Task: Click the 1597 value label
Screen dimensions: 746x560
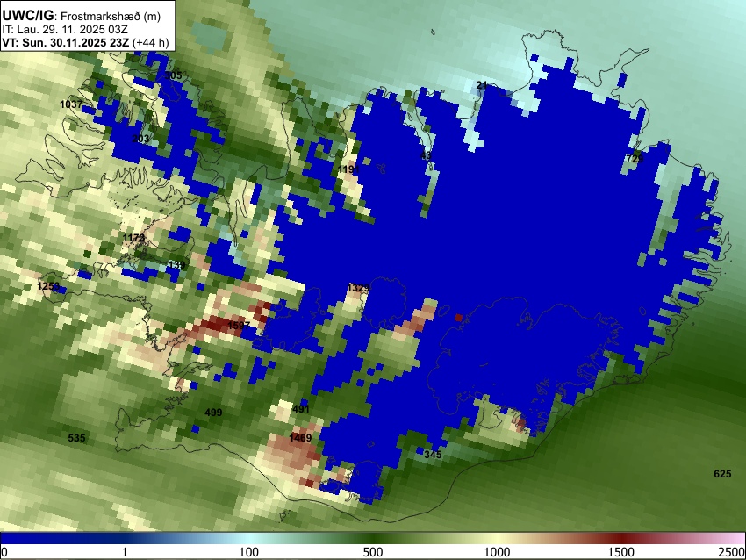Action: (x=239, y=325)
